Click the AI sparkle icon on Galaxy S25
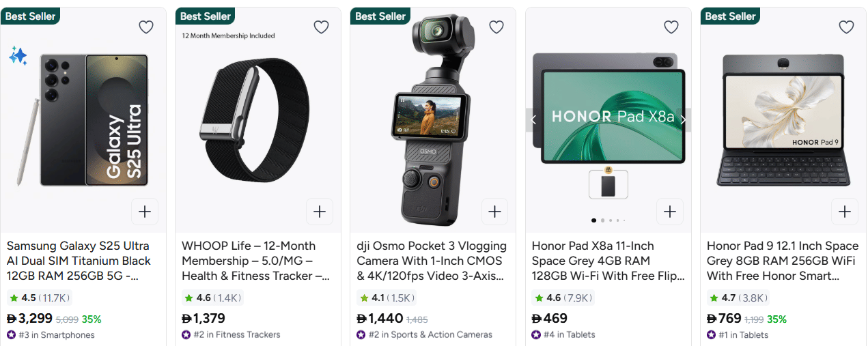 coord(18,56)
